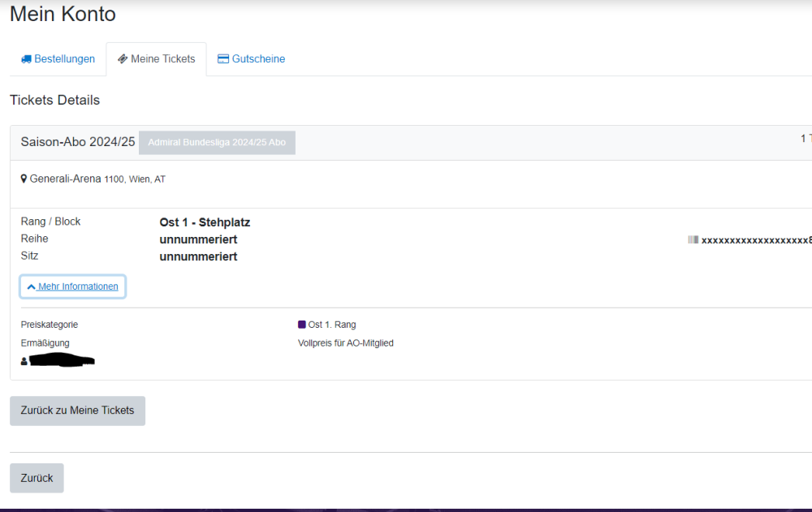Switch to the Meine Tickets tab

(x=162, y=59)
